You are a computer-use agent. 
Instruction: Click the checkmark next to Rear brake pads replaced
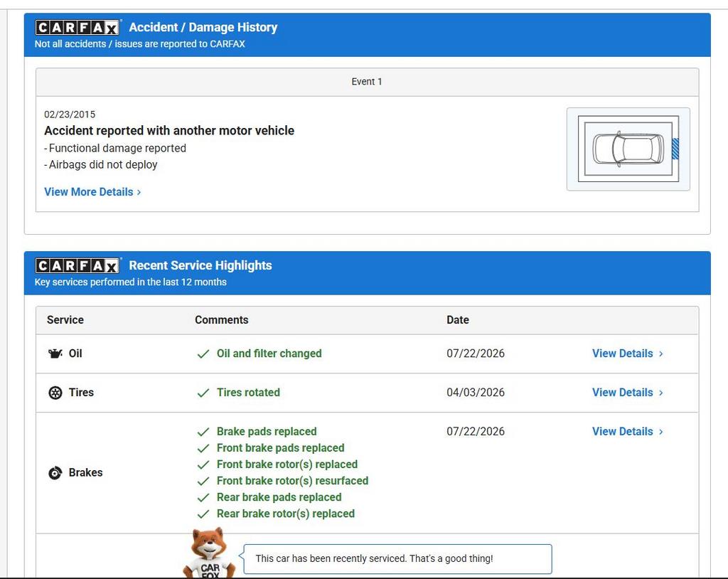pos(203,498)
